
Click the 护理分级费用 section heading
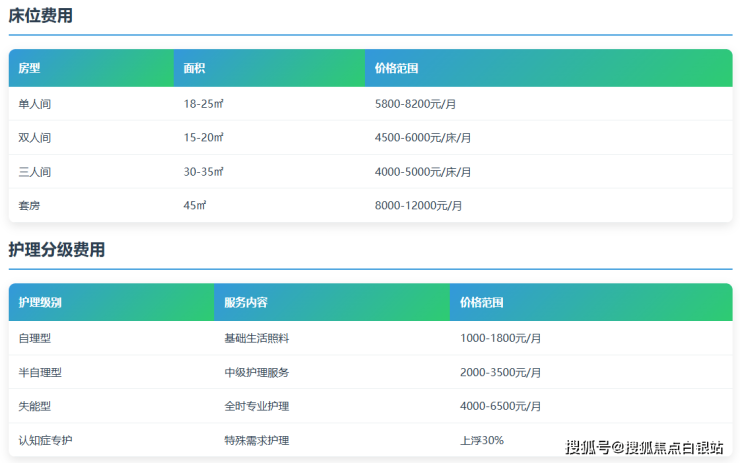point(56,250)
